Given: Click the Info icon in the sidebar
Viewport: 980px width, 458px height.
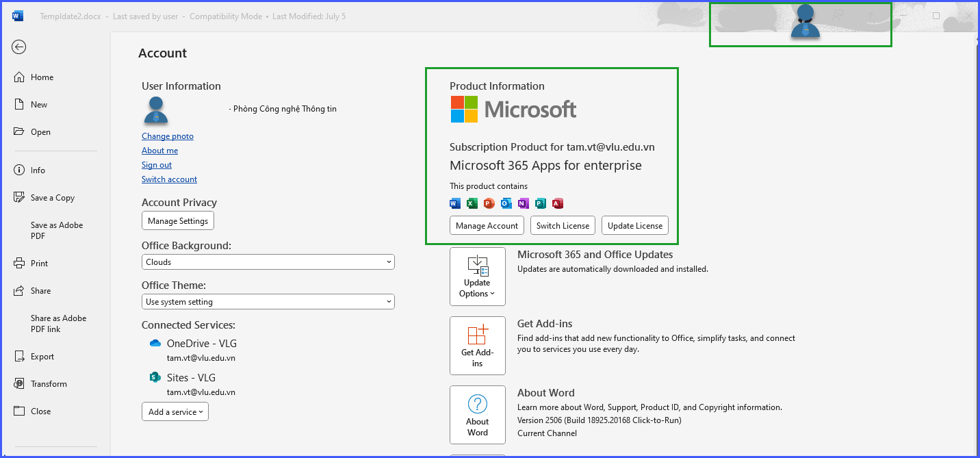Looking at the screenshot, I should (19, 170).
